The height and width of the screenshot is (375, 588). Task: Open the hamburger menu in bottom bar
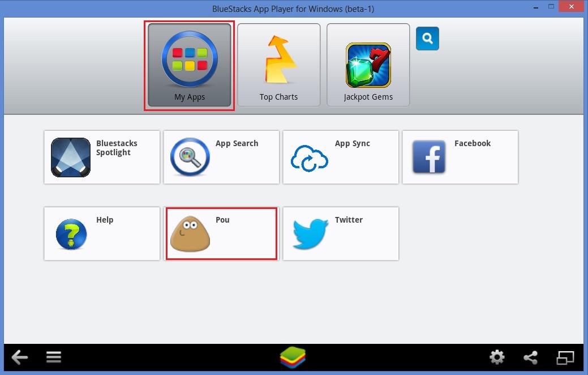[x=54, y=357]
